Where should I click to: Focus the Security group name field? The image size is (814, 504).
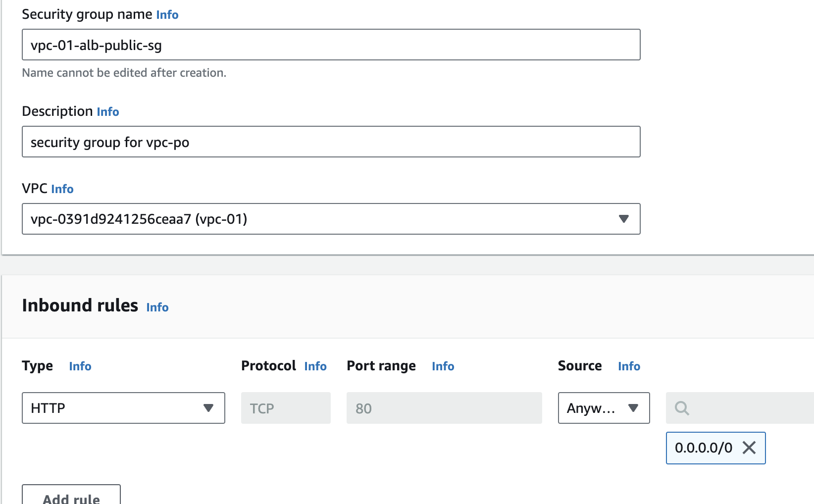(x=331, y=45)
